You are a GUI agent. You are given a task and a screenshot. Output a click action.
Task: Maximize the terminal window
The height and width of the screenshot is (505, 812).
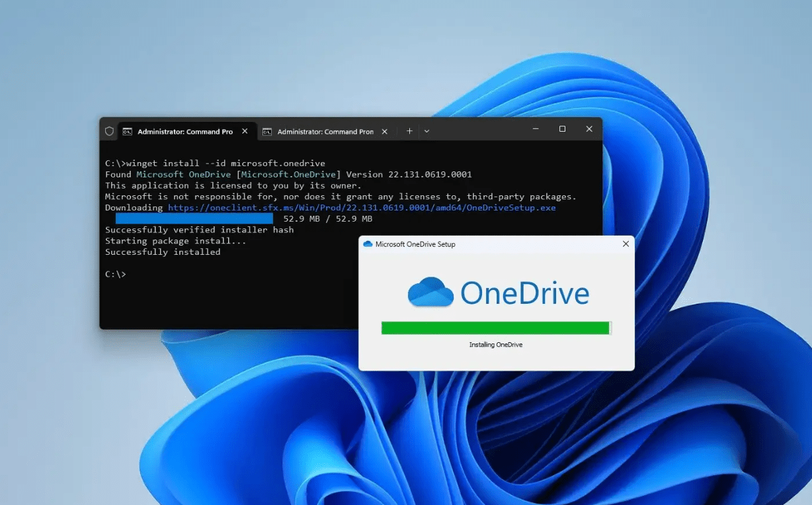click(562, 129)
